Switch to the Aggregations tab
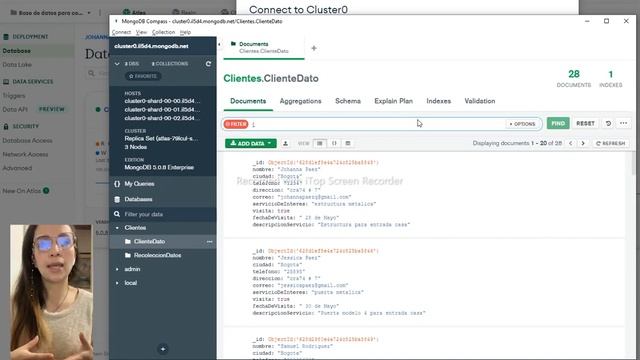 coord(300,101)
